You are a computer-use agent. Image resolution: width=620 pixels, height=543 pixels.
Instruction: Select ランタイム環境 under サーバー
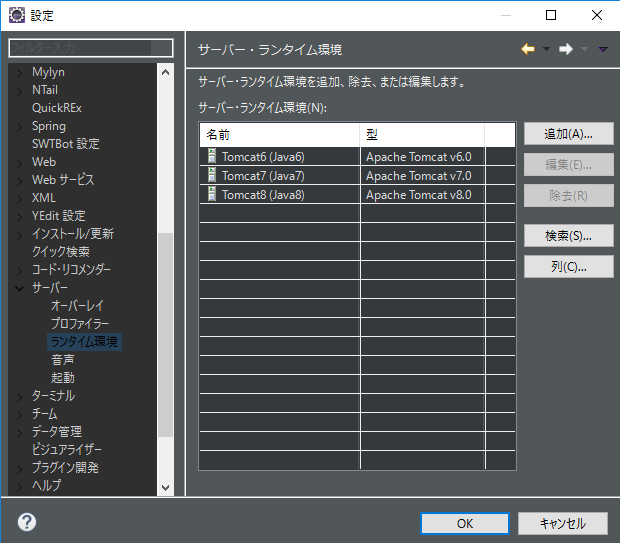point(84,342)
